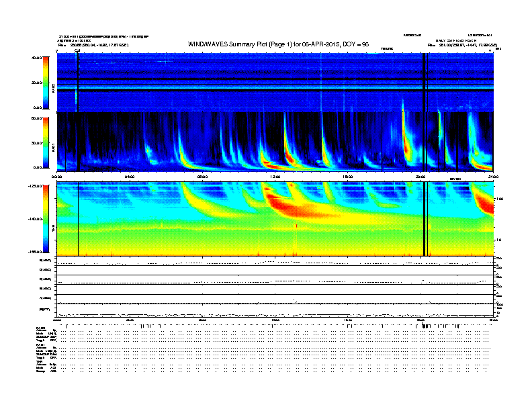Click the DOY = 96 text in title
Screen dimensions: 532x411
(x=355, y=44)
